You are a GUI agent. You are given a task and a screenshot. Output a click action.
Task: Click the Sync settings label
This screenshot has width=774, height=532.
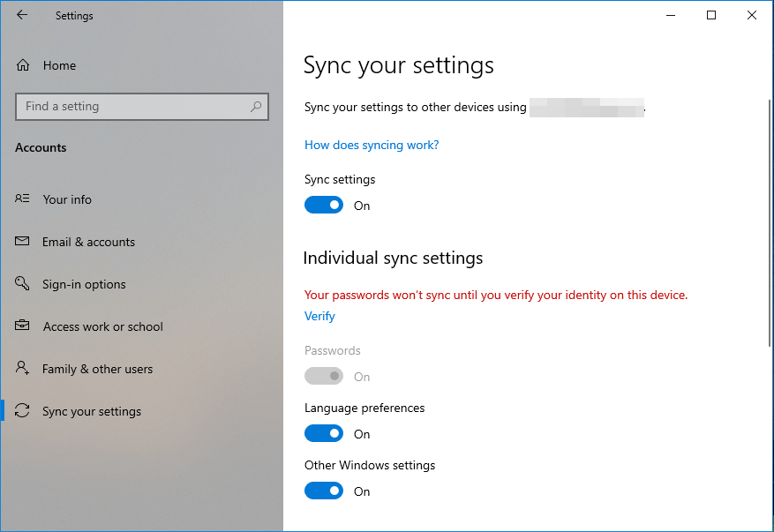(x=340, y=180)
